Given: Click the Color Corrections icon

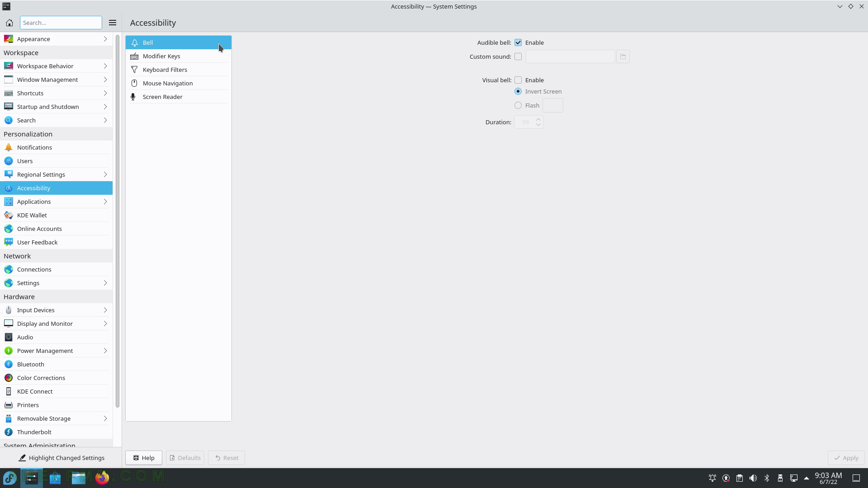Looking at the screenshot, I should (9, 378).
